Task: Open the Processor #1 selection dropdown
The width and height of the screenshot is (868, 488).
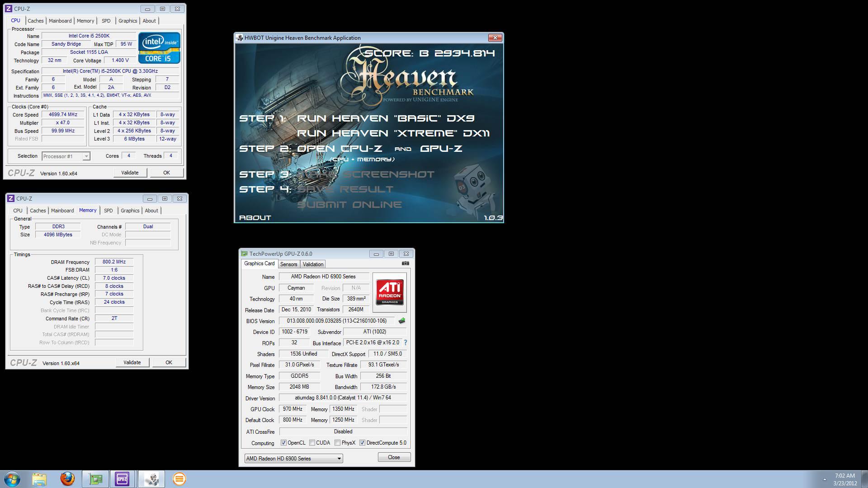Action: 66,156
